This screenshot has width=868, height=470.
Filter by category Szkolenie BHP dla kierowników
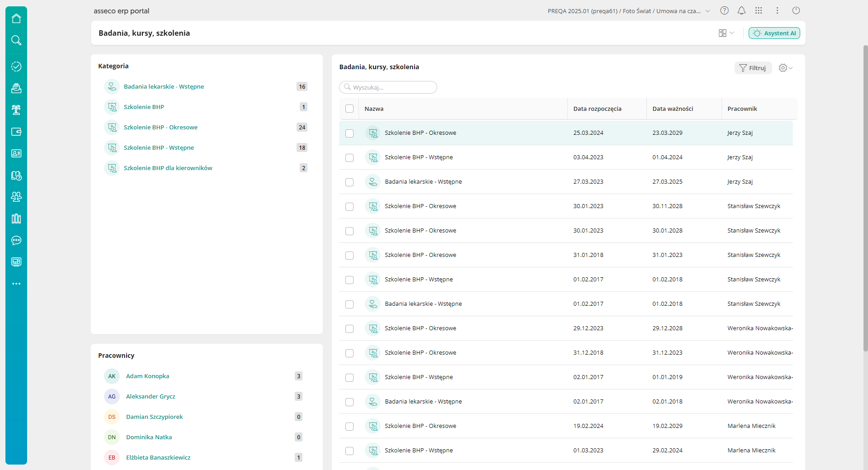coord(168,168)
